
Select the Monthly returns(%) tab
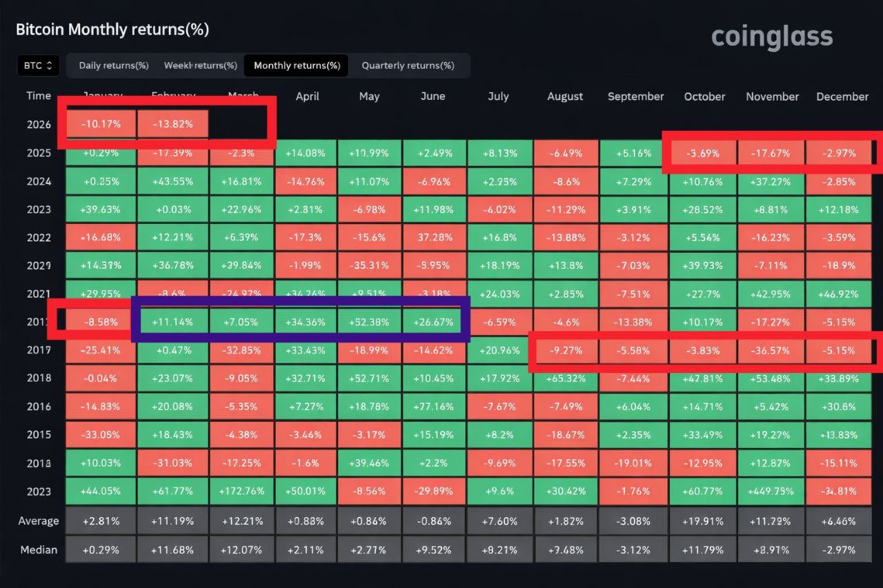pyautogui.click(x=296, y=65)
